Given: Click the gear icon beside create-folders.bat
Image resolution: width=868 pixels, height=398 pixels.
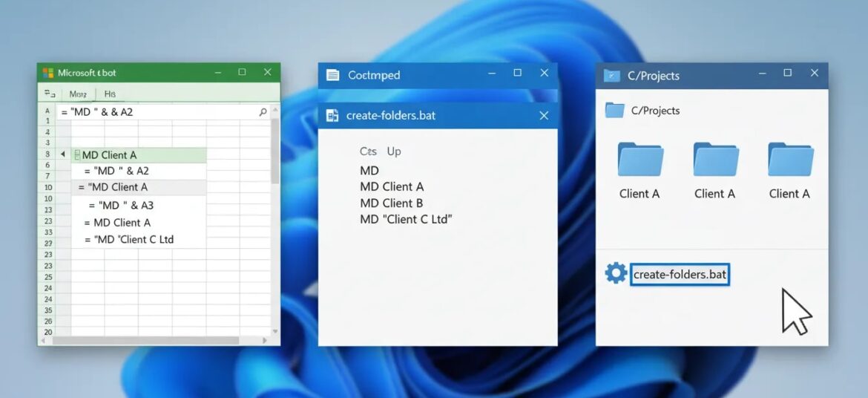Looking at the screenshot, I should (x=616, y=273).
